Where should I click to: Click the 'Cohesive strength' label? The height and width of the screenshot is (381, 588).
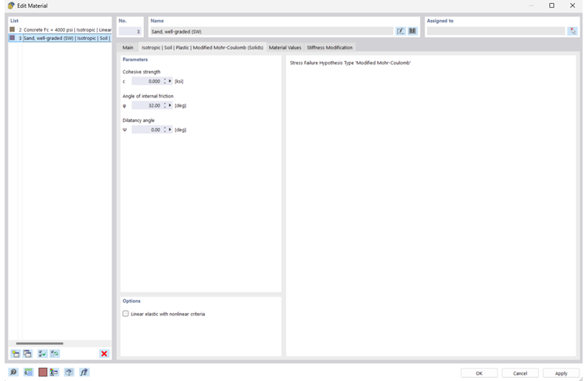pyautogui.click(x=142, y=72)
